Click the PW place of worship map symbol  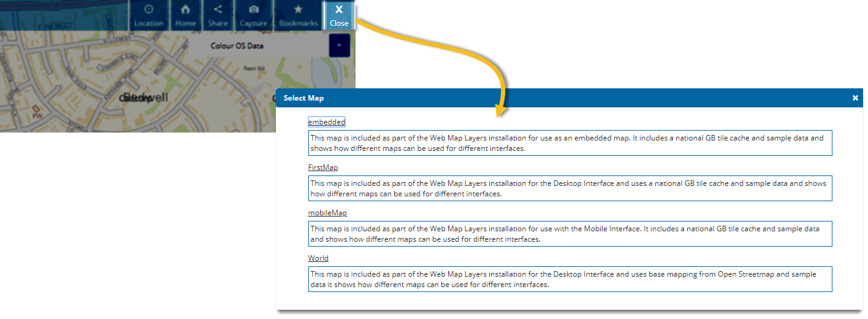37,113
